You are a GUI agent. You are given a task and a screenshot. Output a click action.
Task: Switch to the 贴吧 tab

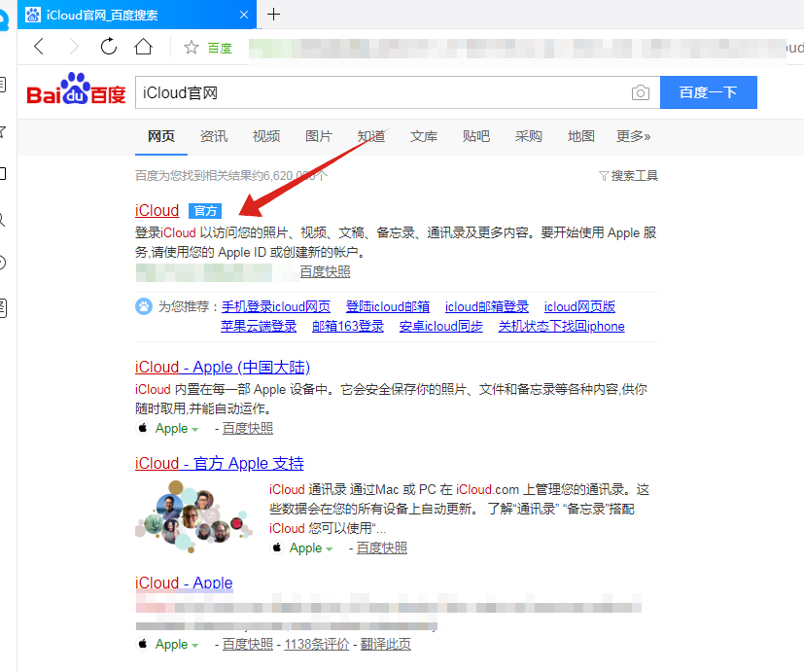tap(475, 136)
